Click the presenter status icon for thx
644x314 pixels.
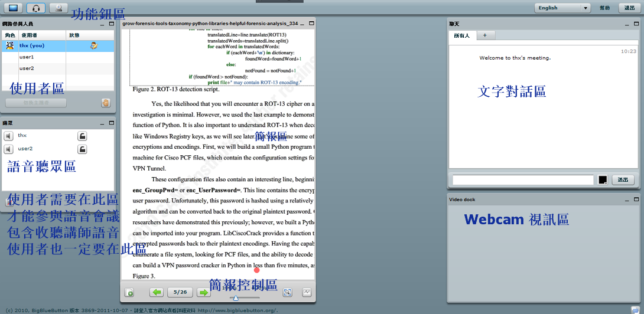click(94, 46)
